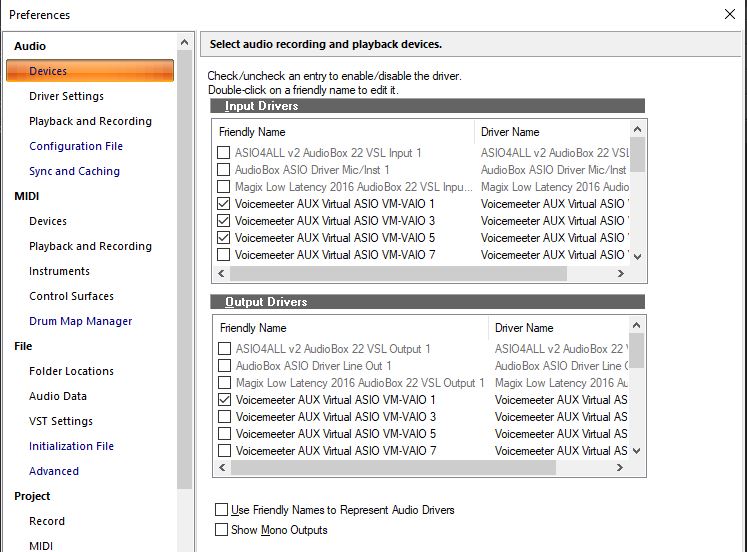
Task: Click Output Drivers horizontal scrollbar thumb
Action: [394, 467]
